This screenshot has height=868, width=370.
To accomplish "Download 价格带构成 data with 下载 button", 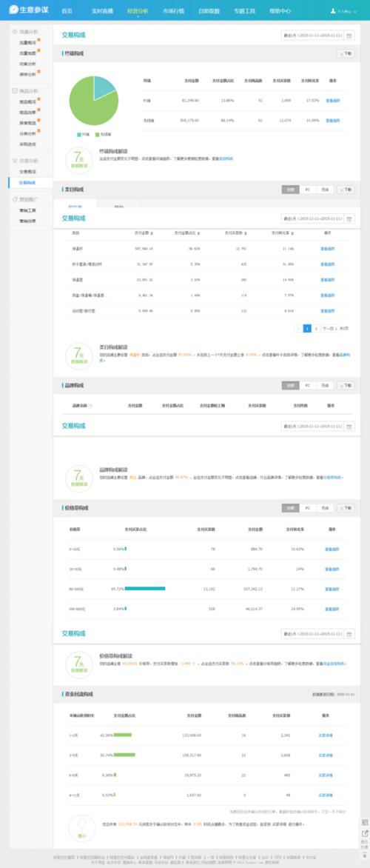I will tap(346, 507).
